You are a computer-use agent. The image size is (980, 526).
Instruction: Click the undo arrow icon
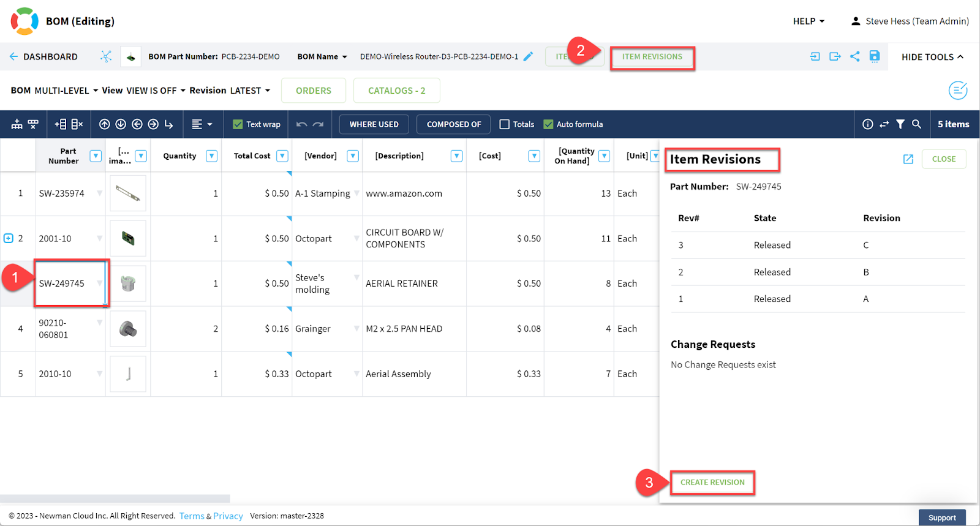coord(301,124)
